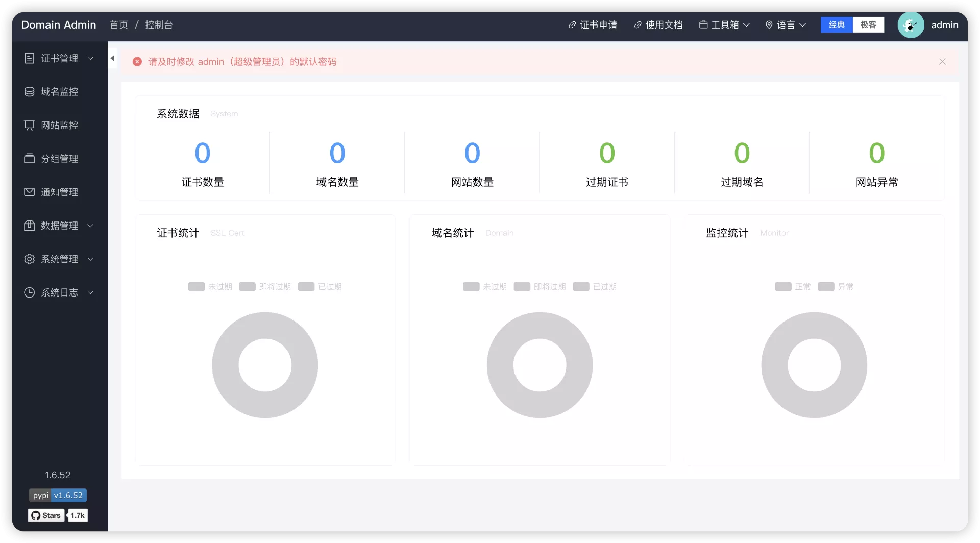Image resolution: width=980 pixels, height=543 pixels.
Task: Click the 网站异常 statistic card
Action: [876, 163]
